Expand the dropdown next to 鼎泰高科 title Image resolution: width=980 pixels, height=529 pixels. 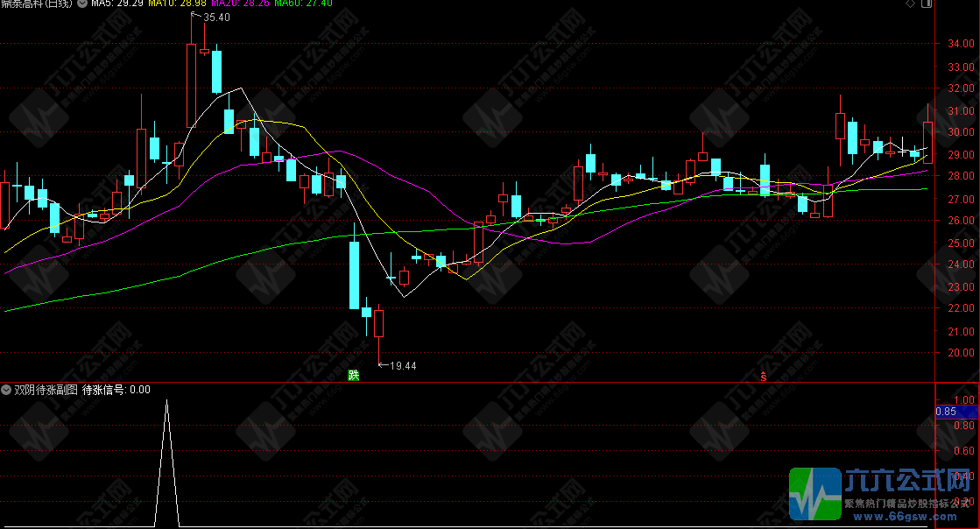coord(81,4)
